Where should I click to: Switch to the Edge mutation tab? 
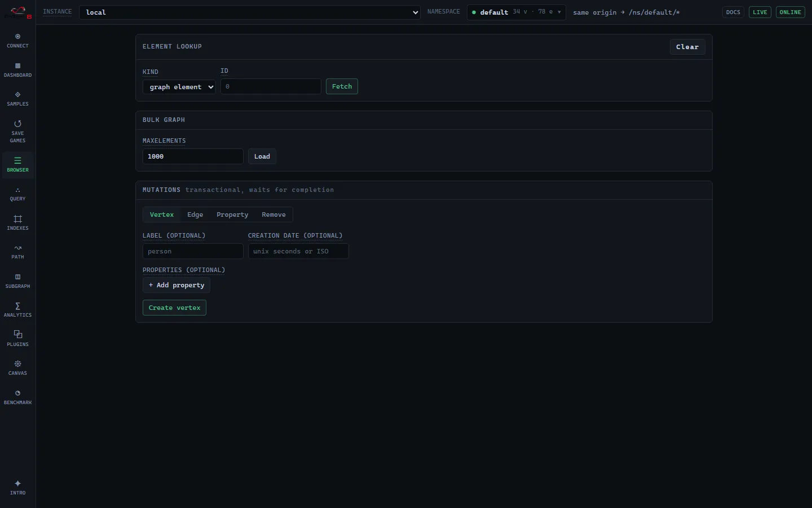[195, 214]
